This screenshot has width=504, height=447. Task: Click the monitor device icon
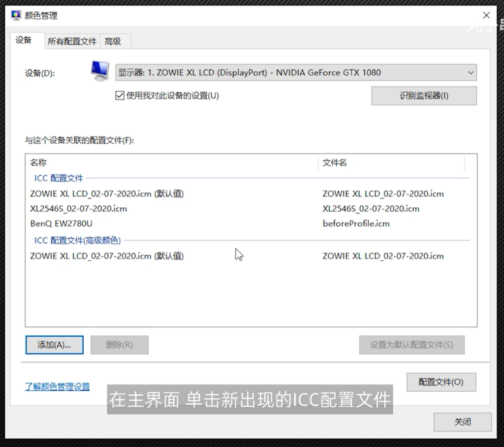[100, 71]
